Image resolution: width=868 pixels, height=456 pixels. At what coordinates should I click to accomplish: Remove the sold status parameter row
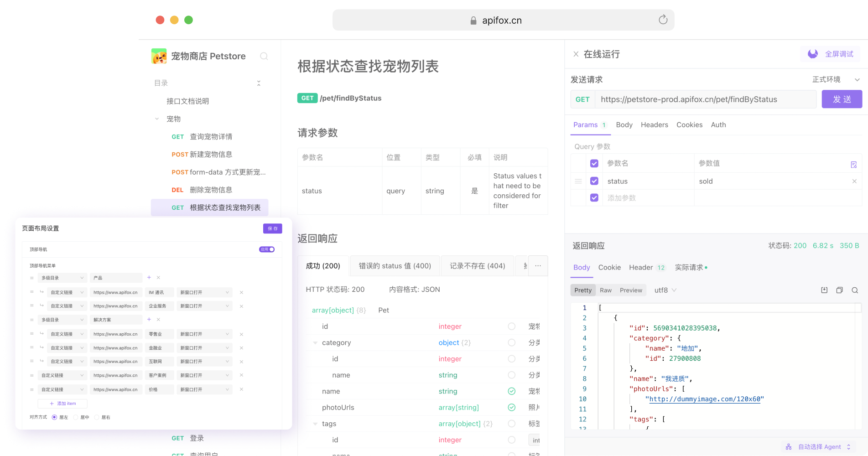tap(854, 181)
